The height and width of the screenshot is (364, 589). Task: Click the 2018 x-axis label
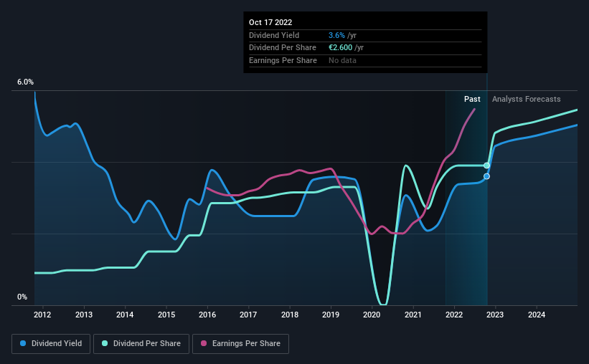click(x=290, y=315)
